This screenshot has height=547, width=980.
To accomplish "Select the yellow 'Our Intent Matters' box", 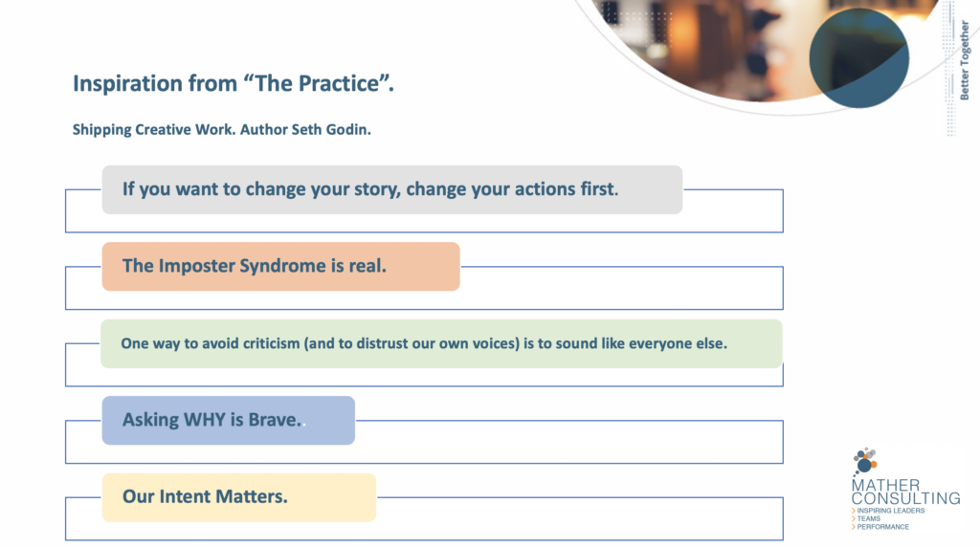I will click(238, 497).
